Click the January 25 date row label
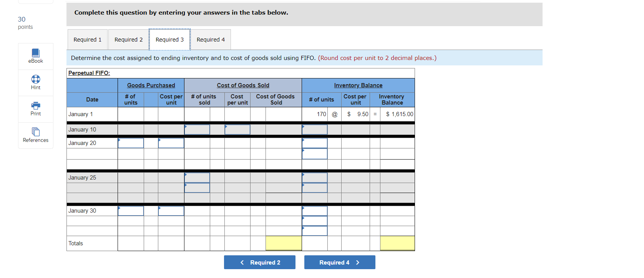Image resolution: width=644 pixels, height=278 pixels. (82, 178)
